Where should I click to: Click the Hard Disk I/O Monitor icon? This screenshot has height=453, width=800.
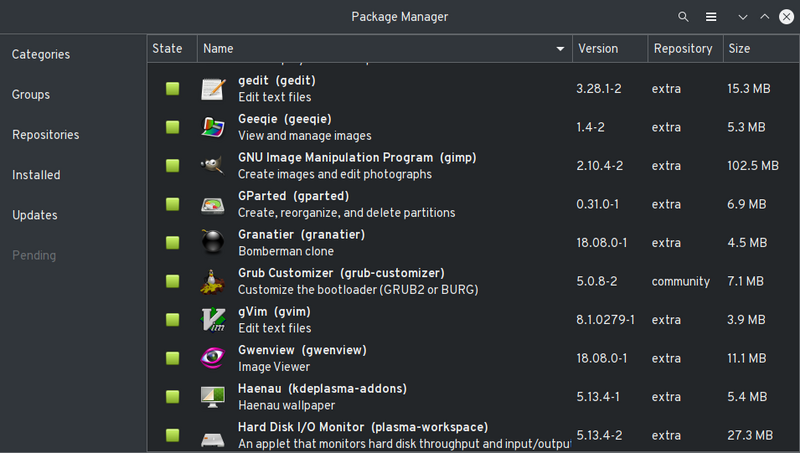[x=213, y=438]
